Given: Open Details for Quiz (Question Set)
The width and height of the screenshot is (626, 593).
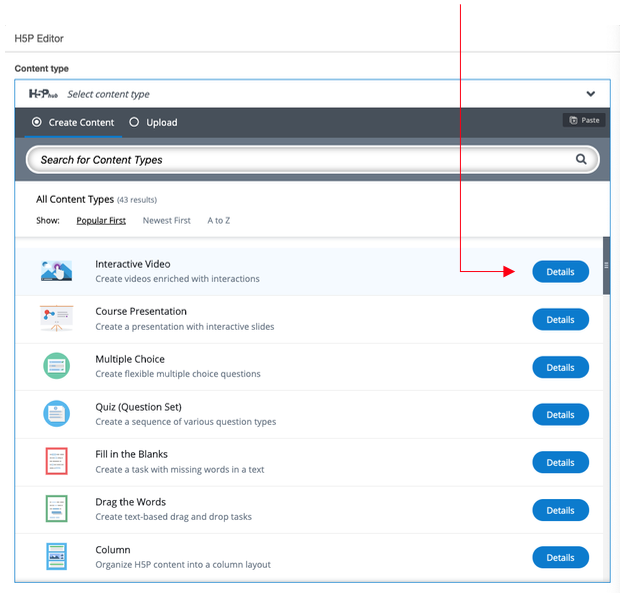Looking at the screenshot, I should (x=561, y=415).
